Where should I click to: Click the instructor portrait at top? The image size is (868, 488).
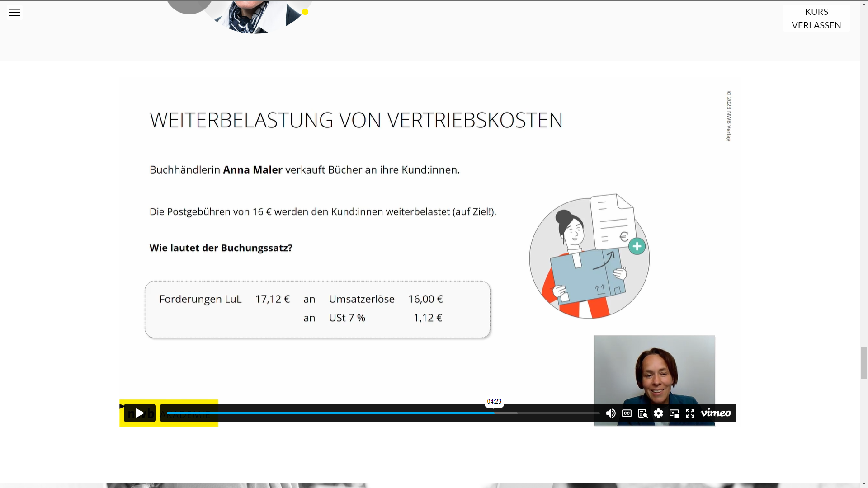pyautogui.click(x=253, y=16)
